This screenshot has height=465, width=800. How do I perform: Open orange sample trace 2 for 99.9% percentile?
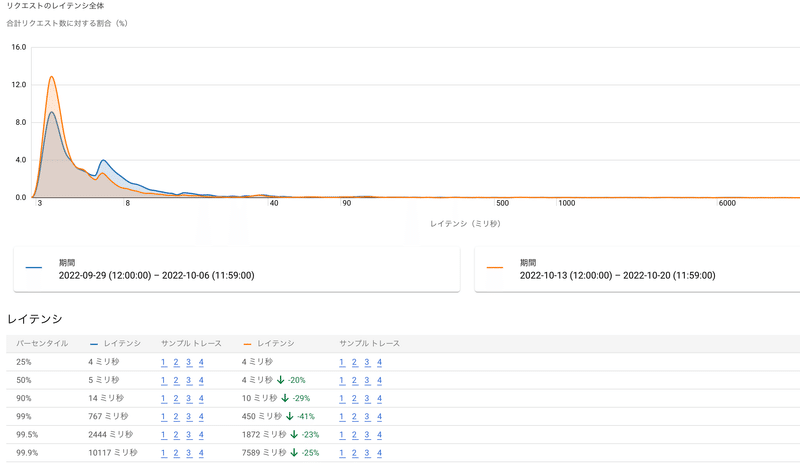(354, 453)
